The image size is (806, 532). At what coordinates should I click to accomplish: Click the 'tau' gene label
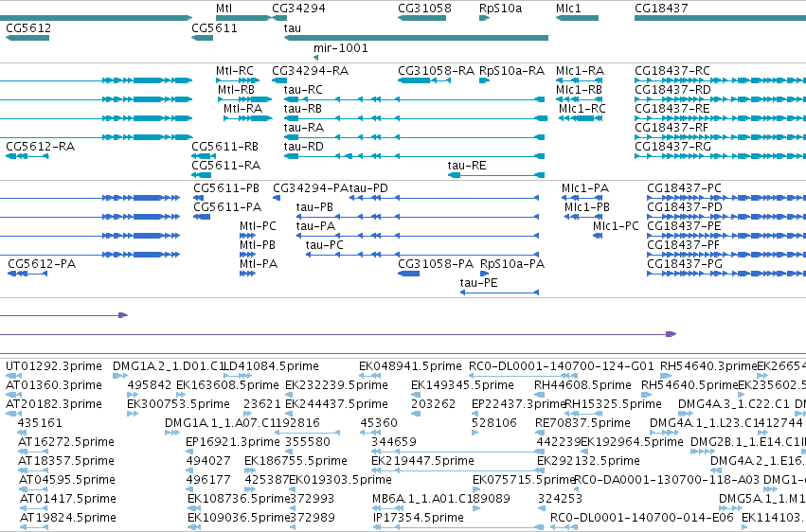293,27
